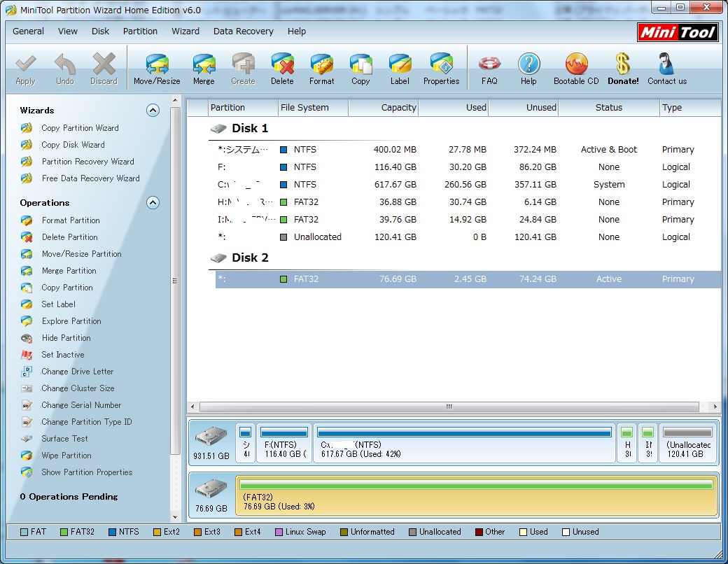
Task: Start Partition Recovery Wizard
Action: click(87, 161)
